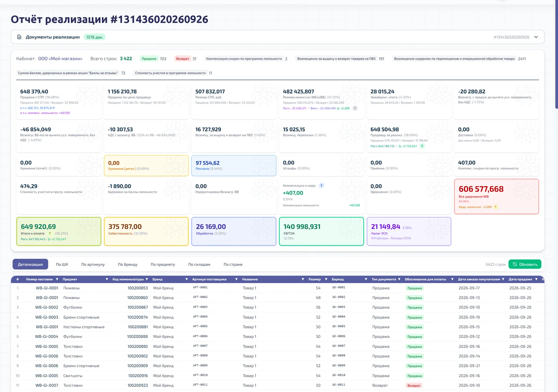Click the EBITDA 140 998,931 card
Image resolution: width=558 pixels, height=392 pixels.
[321, 231]
